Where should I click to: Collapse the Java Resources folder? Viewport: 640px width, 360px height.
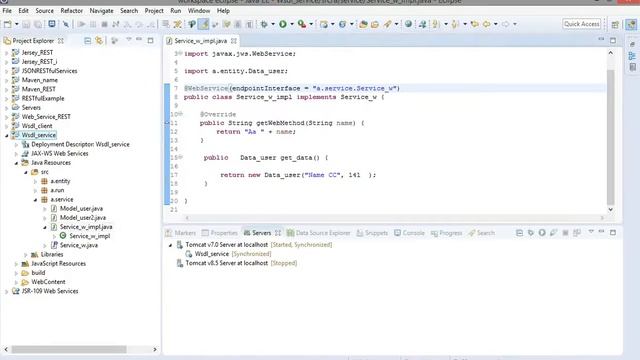[16, 163]
